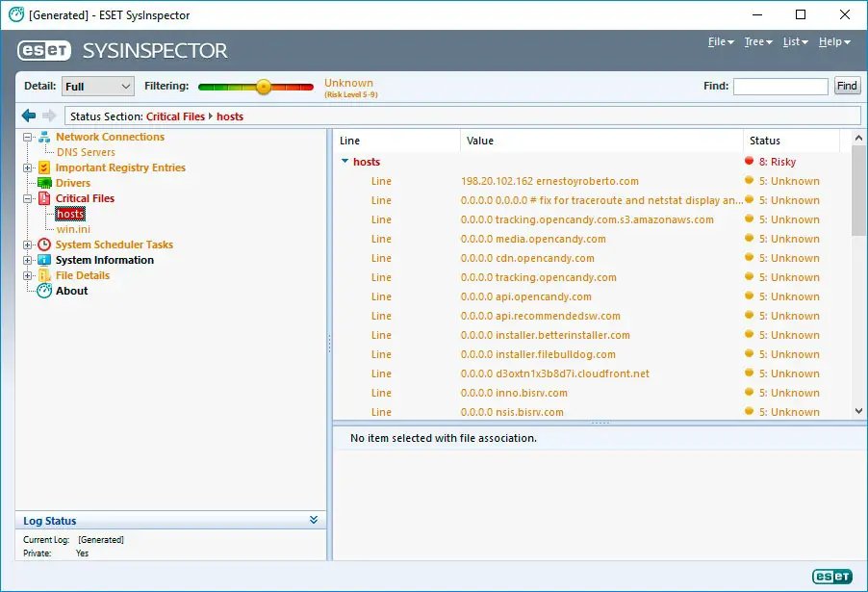This screenshot has width=868, height=592.
Task: Click the red Risky status dot
Action: [749, 161]
